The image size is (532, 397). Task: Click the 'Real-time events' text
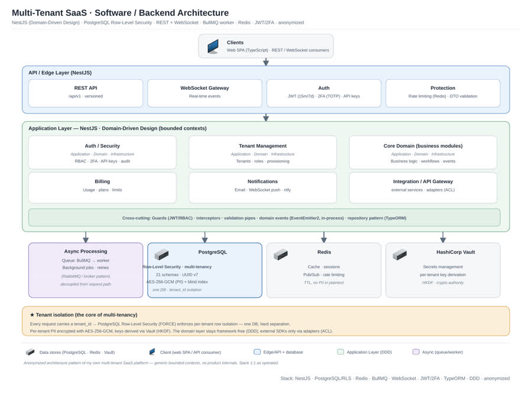205,96
